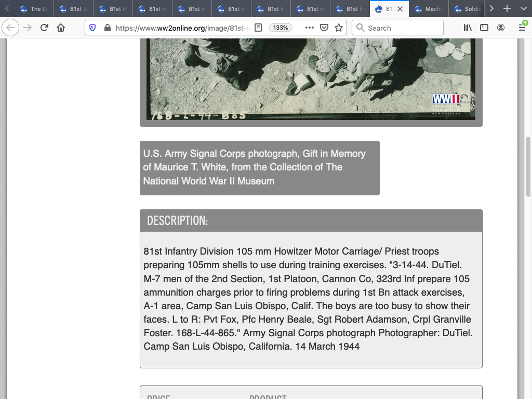Toggle the sidebar view
Viewport: 532px width, 399px height.
(x=484, y=28)
